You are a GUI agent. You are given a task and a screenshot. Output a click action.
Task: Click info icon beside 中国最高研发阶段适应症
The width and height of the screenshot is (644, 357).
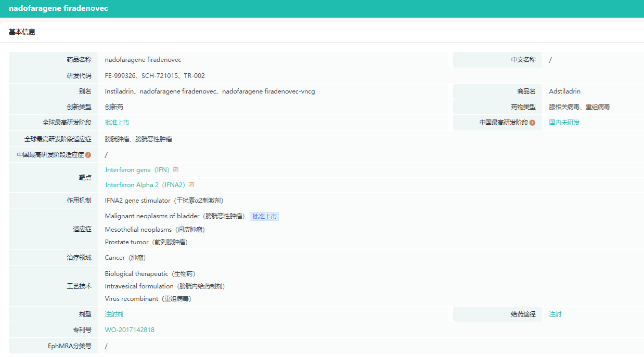88,155
